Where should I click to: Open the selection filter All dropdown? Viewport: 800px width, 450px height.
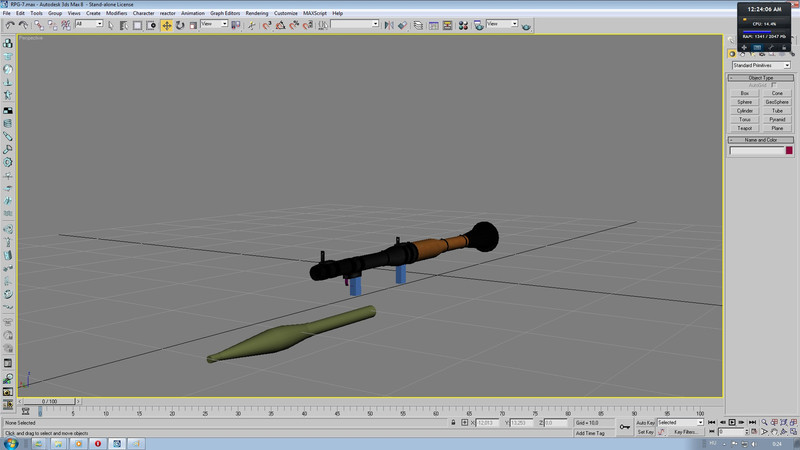point(88,24)
